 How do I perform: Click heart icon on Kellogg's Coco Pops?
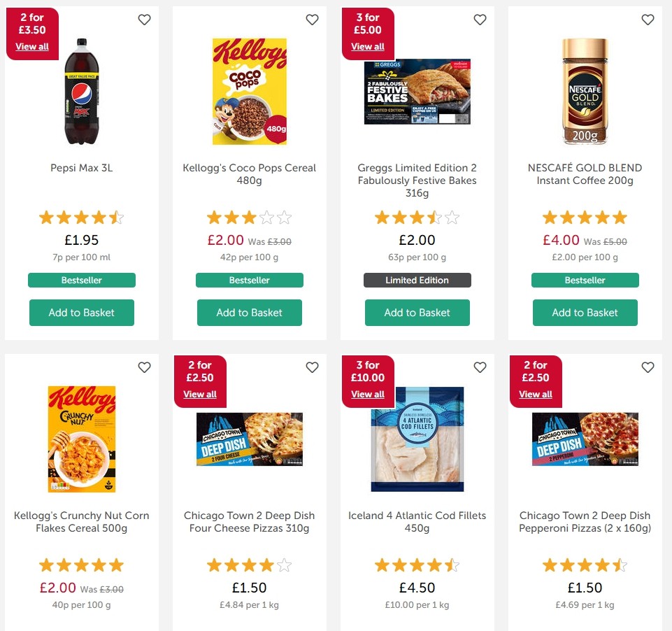coord(312,20)
